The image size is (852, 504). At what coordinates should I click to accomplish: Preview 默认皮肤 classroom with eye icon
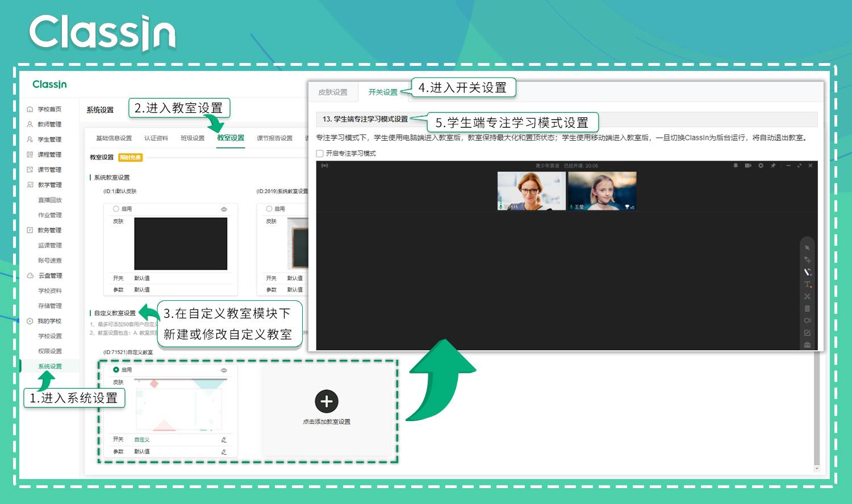[x=224, y=209]
